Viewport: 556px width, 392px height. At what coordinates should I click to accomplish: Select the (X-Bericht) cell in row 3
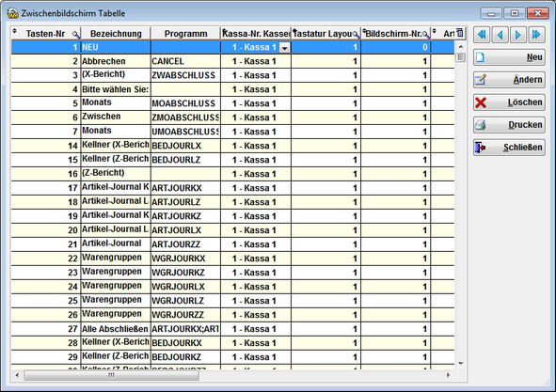tap(116, 75)
